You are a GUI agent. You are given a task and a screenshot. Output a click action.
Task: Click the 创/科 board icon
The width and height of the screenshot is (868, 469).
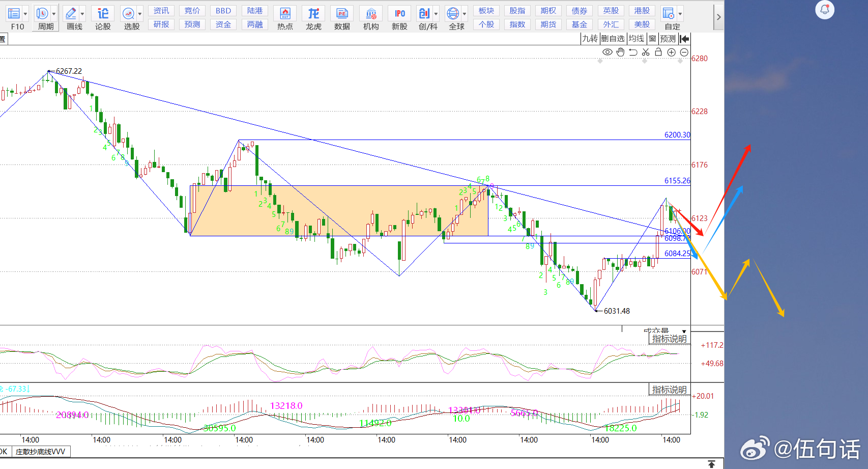(x=424, y=13)
